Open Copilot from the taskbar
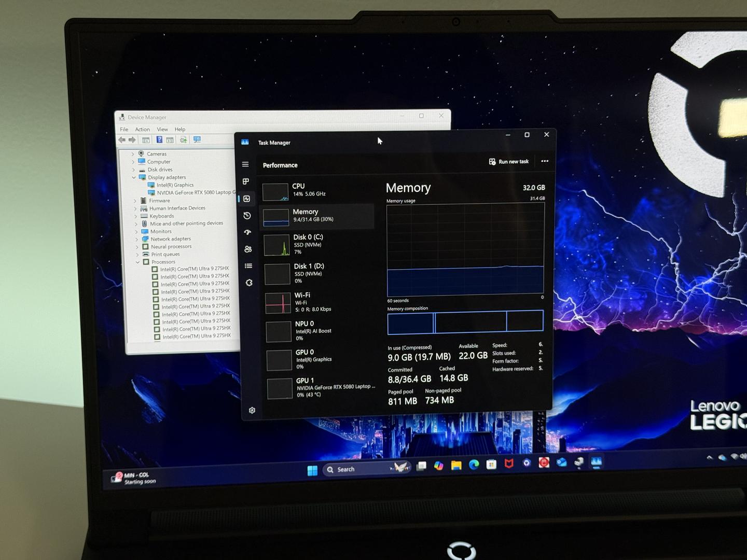Viewport: 747px width, 560px height. coord(439,466)
